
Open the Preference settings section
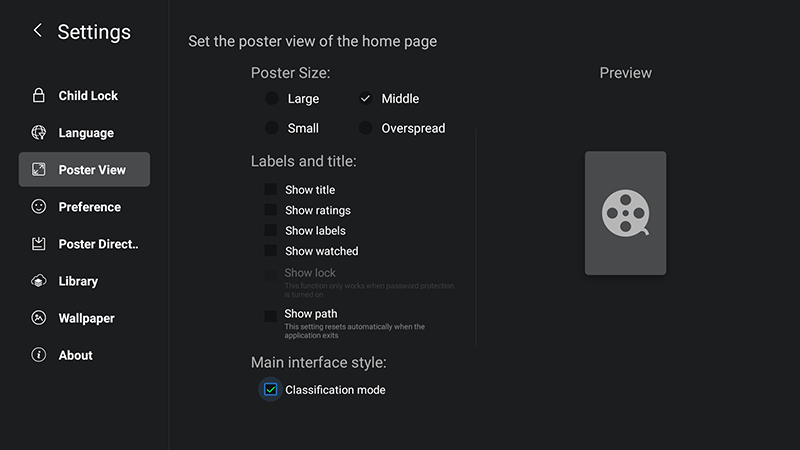pos(89,207)
